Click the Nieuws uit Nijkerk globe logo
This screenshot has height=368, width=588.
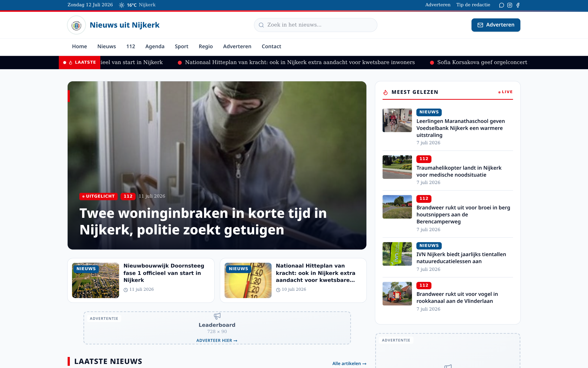pos(77,25)
